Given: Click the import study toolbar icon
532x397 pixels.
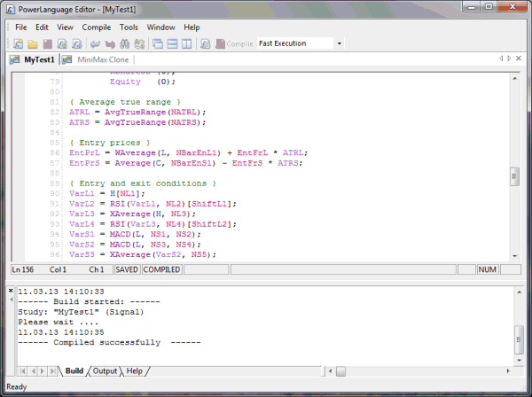Looking at the screenshot, I should pos(62,43).
